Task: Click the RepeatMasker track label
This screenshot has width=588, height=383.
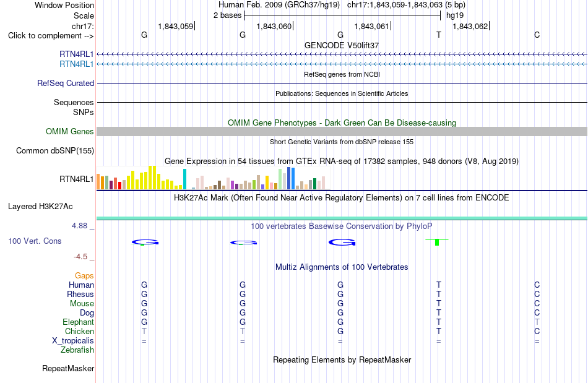Action: (68, 368)
